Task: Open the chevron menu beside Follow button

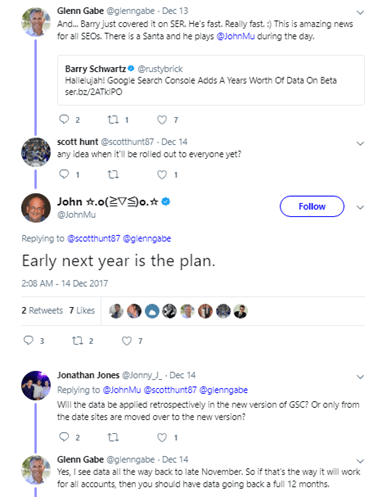Action: click(x=360, y=207)
